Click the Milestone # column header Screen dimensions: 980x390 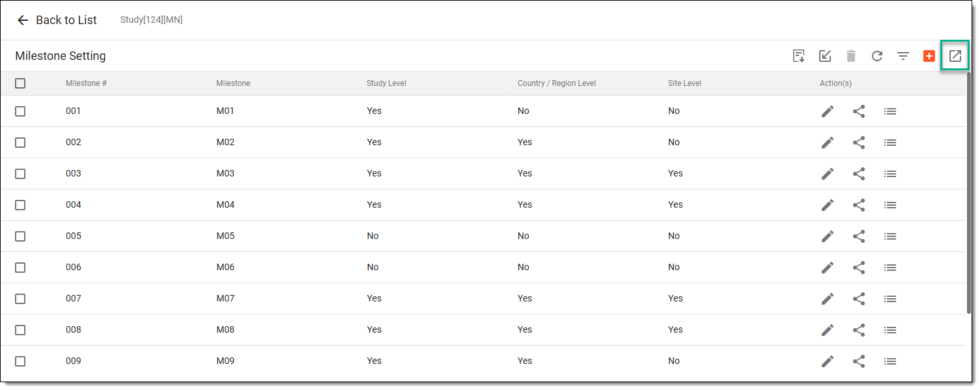[86, 83]
